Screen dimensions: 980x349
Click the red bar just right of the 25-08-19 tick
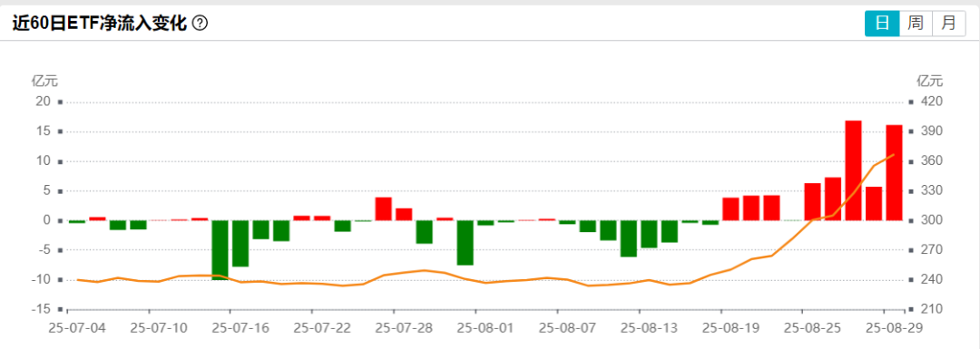pyautogui.click(x=730, y=209)
